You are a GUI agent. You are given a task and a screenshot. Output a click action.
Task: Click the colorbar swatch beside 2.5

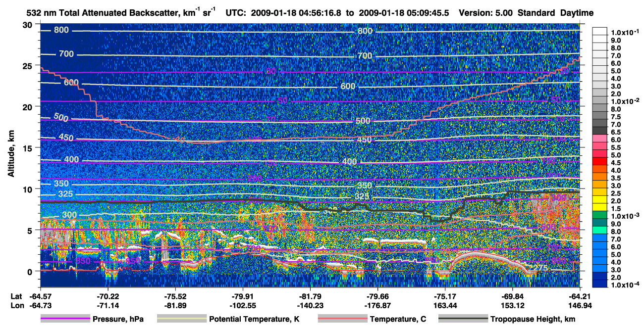pyautogui.click(x=600, y=191)
